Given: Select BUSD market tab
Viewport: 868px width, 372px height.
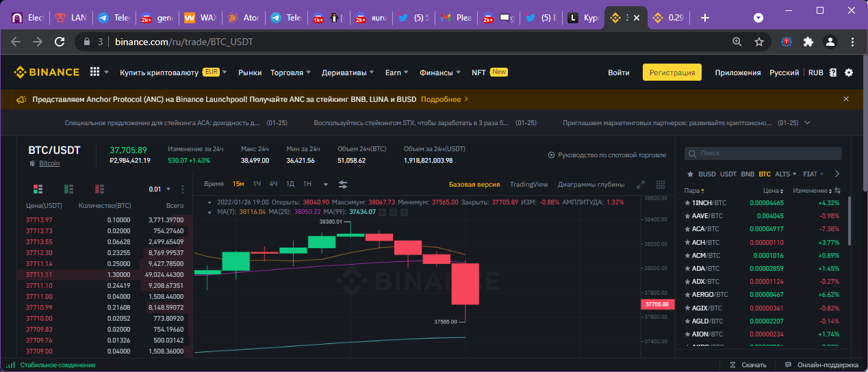Looking at the screenshot, I should 707,174.
